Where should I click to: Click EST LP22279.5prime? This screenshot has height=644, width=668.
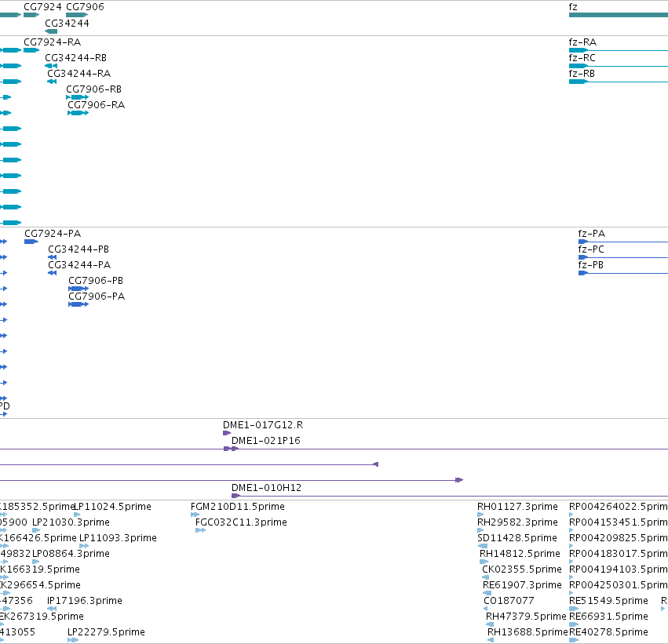(106, 632)
